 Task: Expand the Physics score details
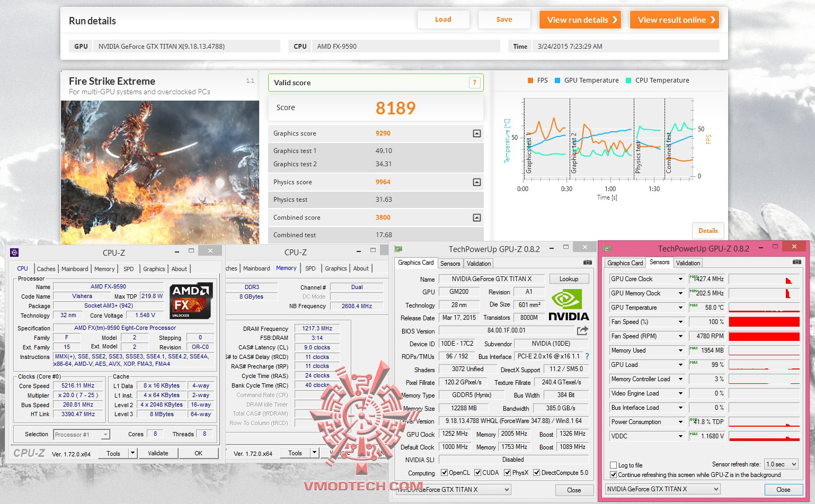pos(477,182)
